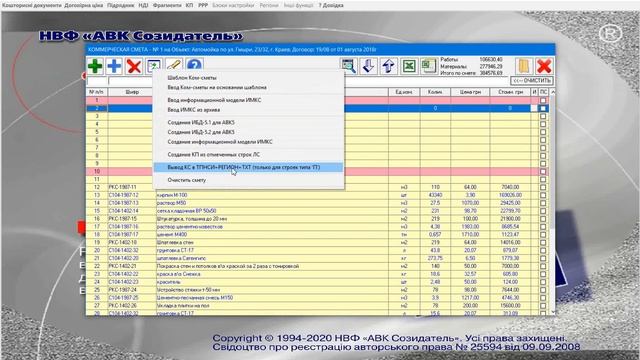Tick the ПС checkbox for 'цемент М400' row

pyautogui.click(x=543, y=235)
